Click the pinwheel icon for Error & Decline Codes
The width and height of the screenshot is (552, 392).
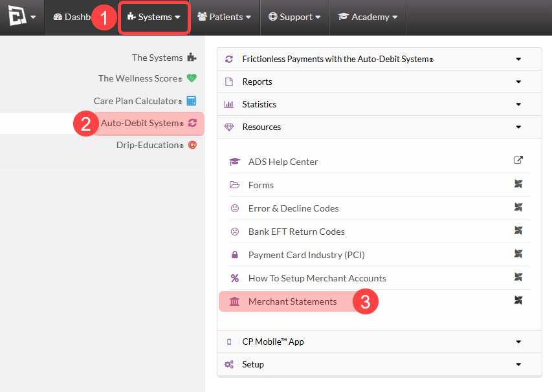tap(518, 207)
